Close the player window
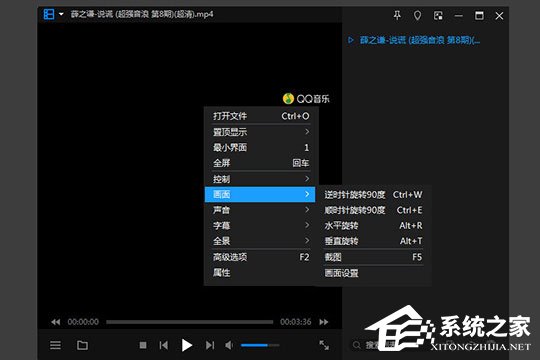540x360 pixels. click(499, 16)
